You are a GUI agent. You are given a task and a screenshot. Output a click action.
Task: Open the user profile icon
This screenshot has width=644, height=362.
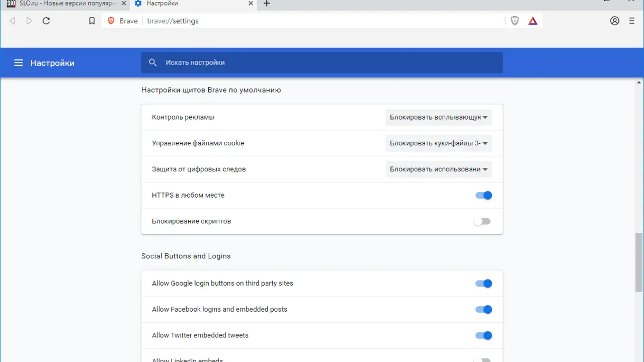[614, 21]
